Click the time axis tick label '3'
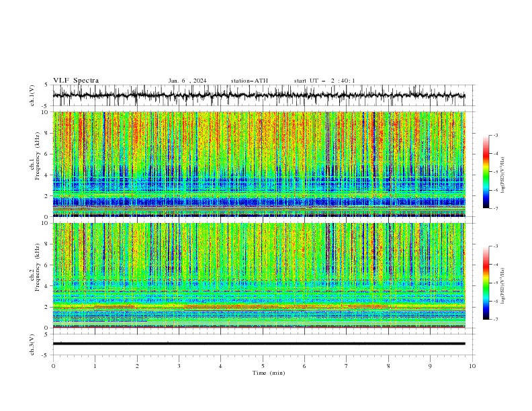 [x=179, y=366]
